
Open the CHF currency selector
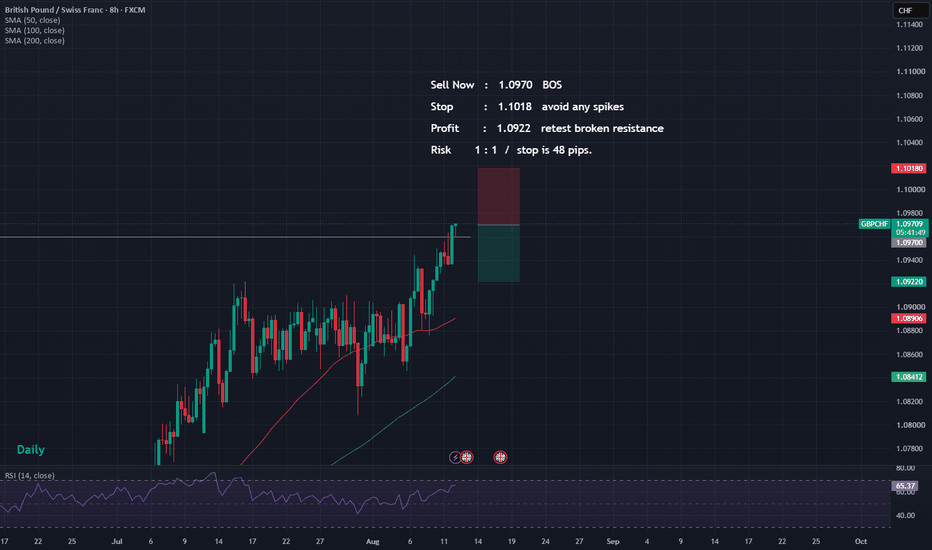pos(909,10)
